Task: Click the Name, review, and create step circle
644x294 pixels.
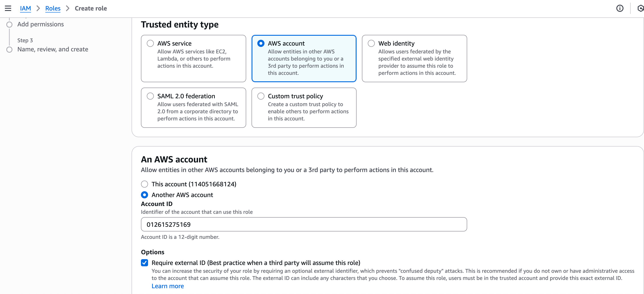Action: pos(9,50)
